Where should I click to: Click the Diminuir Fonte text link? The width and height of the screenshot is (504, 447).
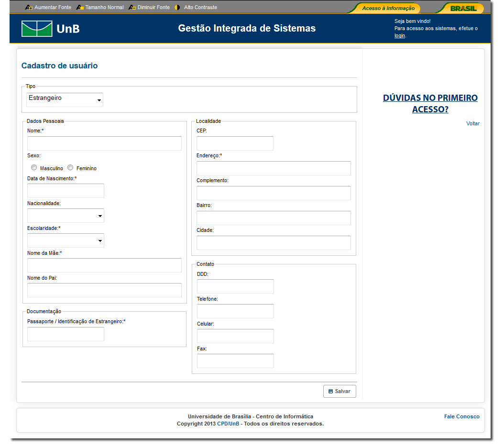tap(153, 7)
